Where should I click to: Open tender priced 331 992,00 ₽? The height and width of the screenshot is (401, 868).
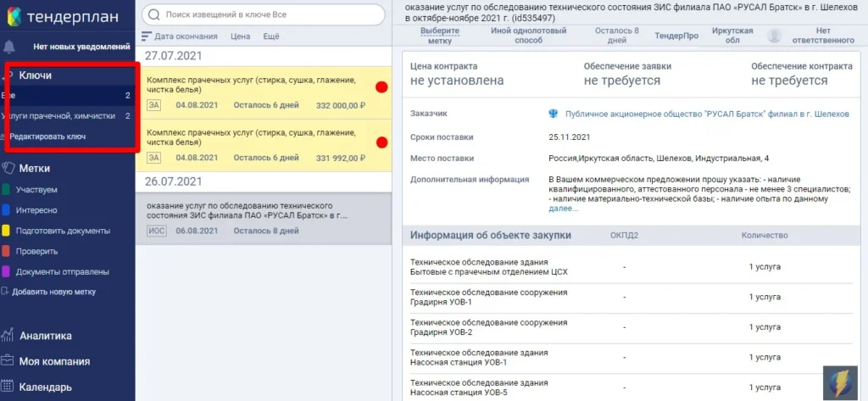264,146
